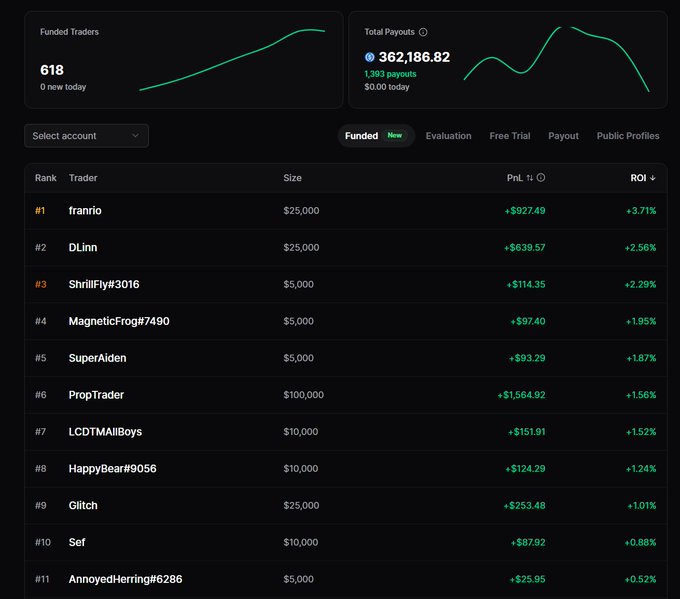680x599 pixels.
Task: Click the blue coin icon beside 362,186.82
Action: 369,57
